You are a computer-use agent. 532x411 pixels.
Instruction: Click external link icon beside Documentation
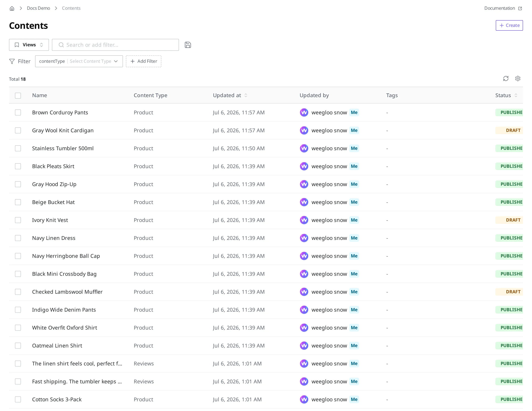520,8
